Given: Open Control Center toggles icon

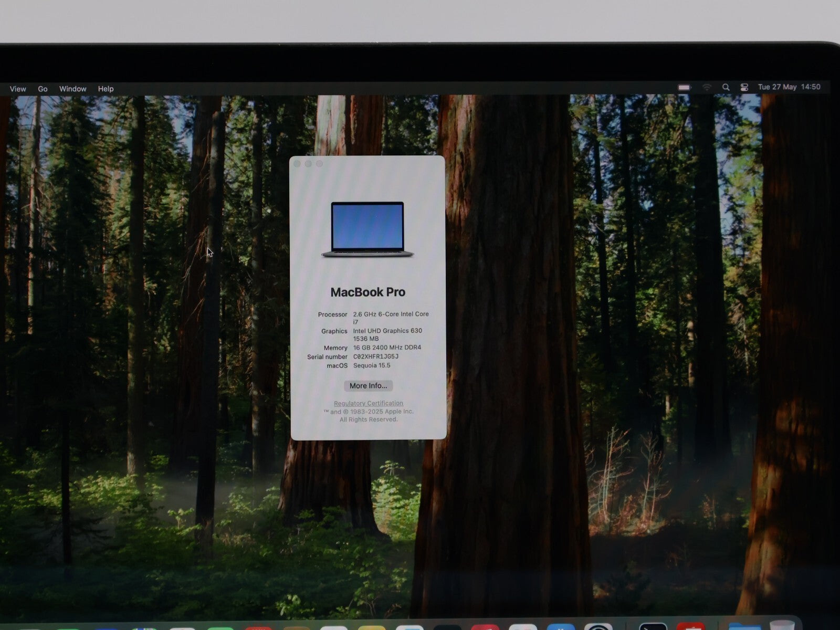Looking at the screenshot, I should tap(744, 88).
